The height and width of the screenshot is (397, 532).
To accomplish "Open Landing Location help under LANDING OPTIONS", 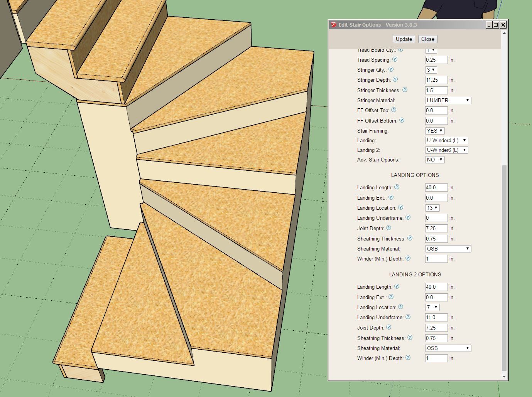I will point(400,207).
